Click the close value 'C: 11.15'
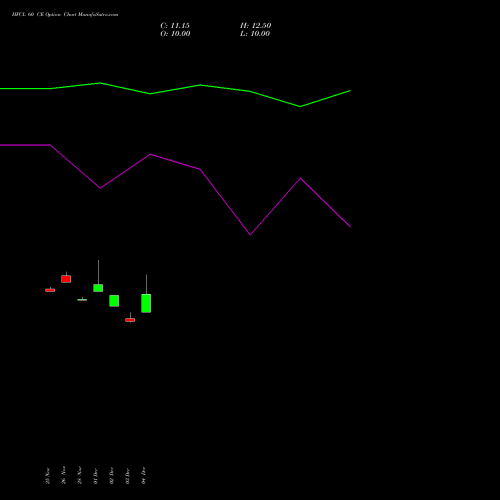 point(175,26)
